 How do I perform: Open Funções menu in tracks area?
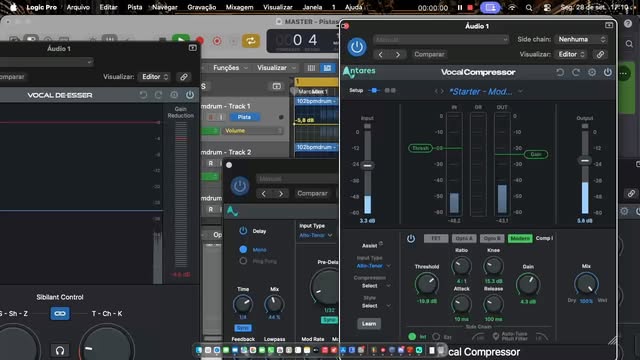click(x=230, y=68)
